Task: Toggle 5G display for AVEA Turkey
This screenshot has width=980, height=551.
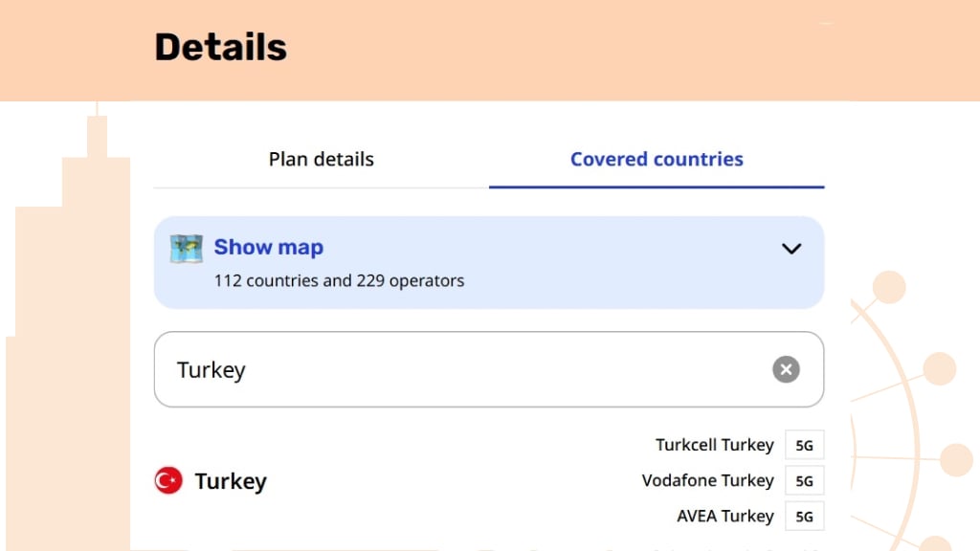Action: 804,516
